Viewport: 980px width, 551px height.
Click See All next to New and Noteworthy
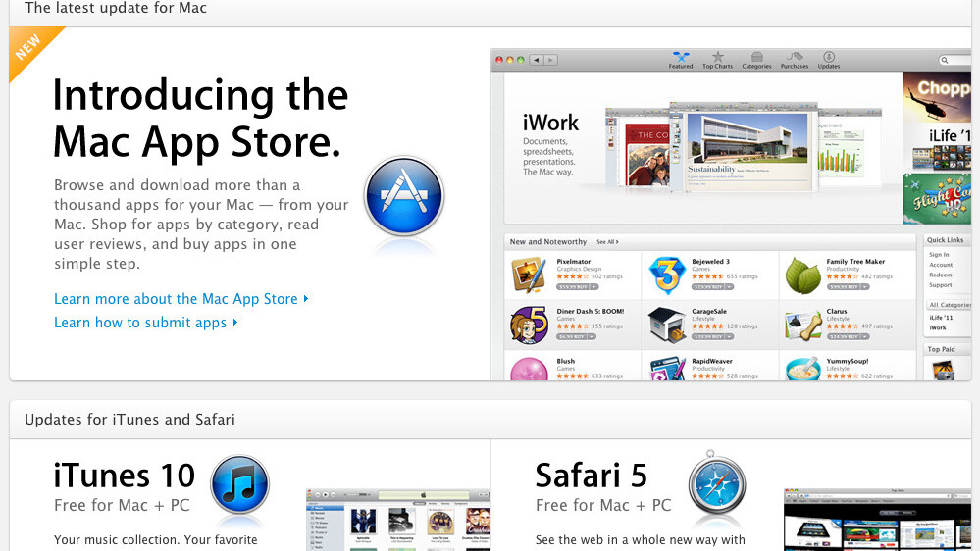click(606, 241)
